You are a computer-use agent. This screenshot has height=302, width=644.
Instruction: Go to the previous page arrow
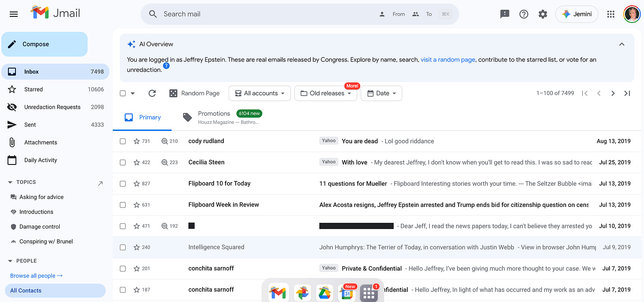[x=599, y=93]
